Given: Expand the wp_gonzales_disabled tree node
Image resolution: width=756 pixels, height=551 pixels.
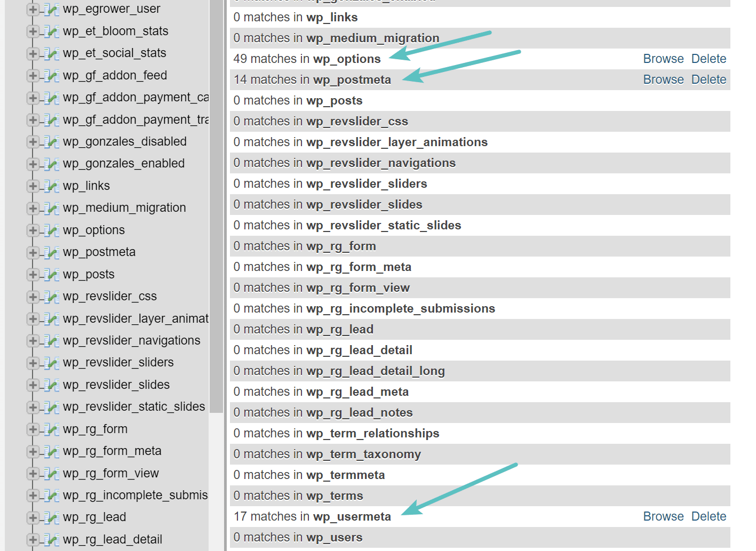Looking at the screenshot, I should tap(32, 141).
